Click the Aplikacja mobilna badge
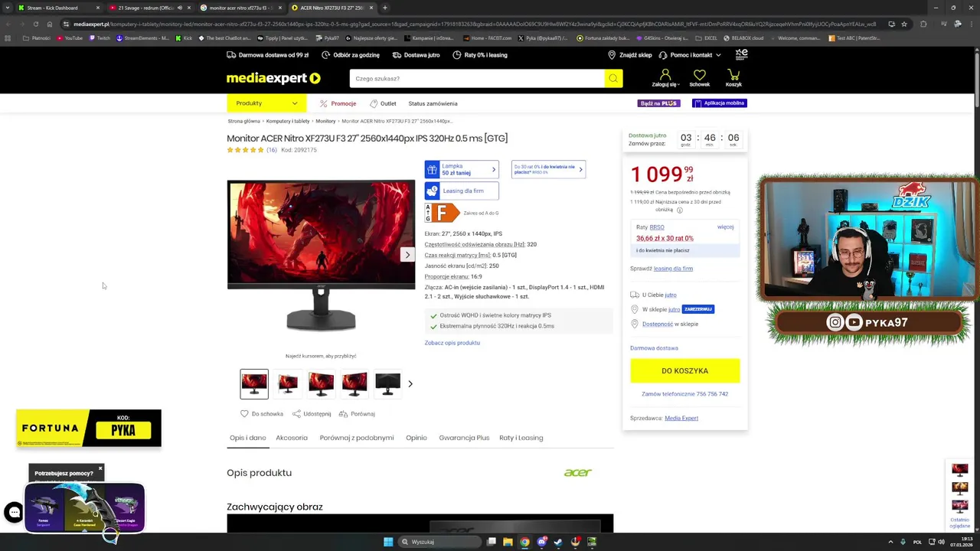 point(720,103)
